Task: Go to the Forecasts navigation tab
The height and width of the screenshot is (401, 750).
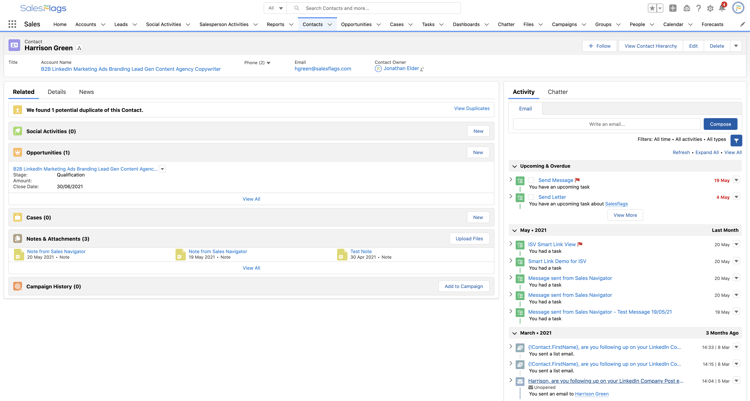Action: pyautogui.click(x=712, y=24)
